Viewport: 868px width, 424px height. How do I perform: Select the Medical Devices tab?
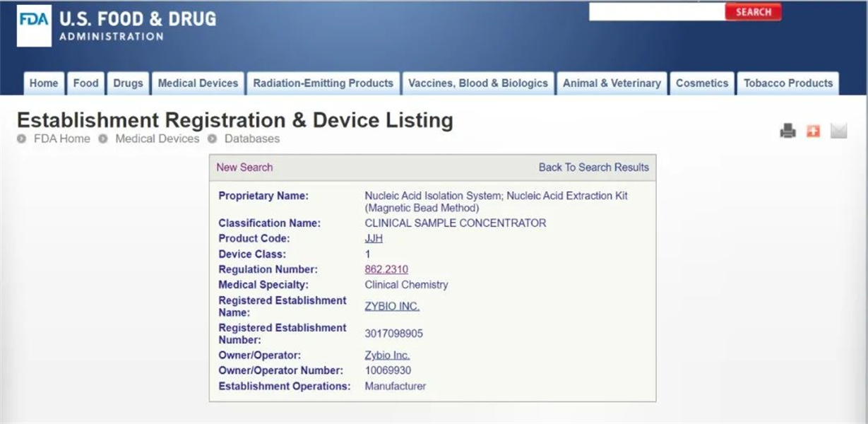198,83
